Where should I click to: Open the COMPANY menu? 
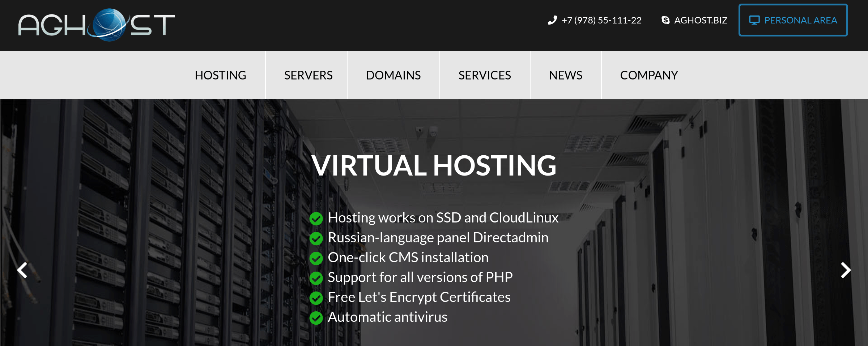tap(649, 75)
